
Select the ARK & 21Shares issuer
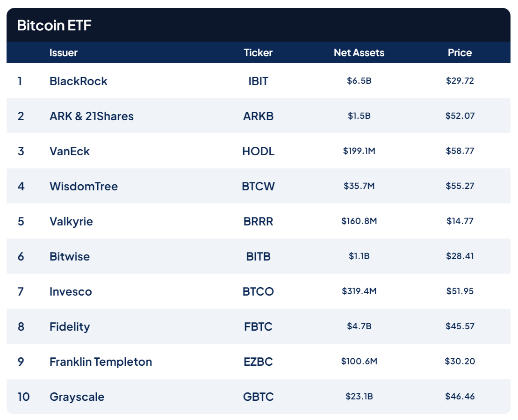click(x=91, y=116)
